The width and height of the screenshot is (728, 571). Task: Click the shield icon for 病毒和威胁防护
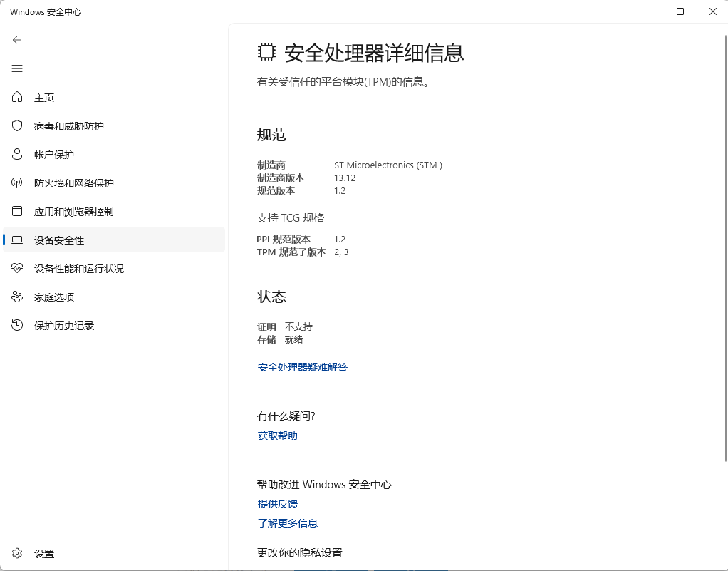(17, 125)
